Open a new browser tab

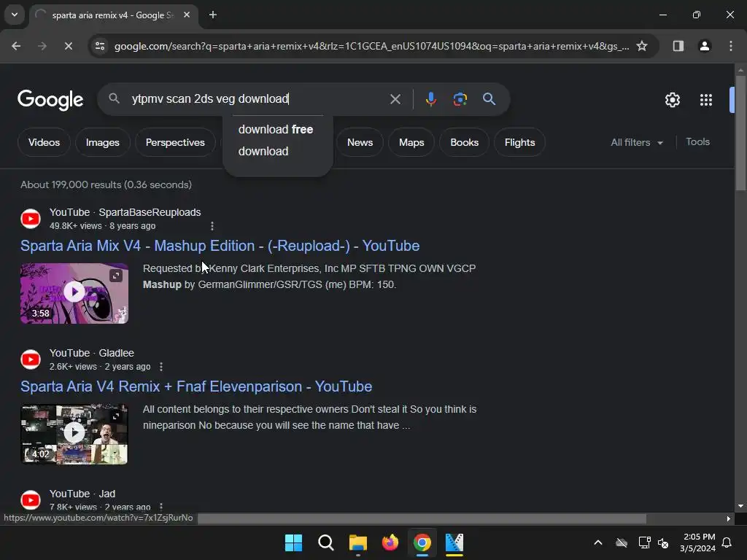(213, 15)
